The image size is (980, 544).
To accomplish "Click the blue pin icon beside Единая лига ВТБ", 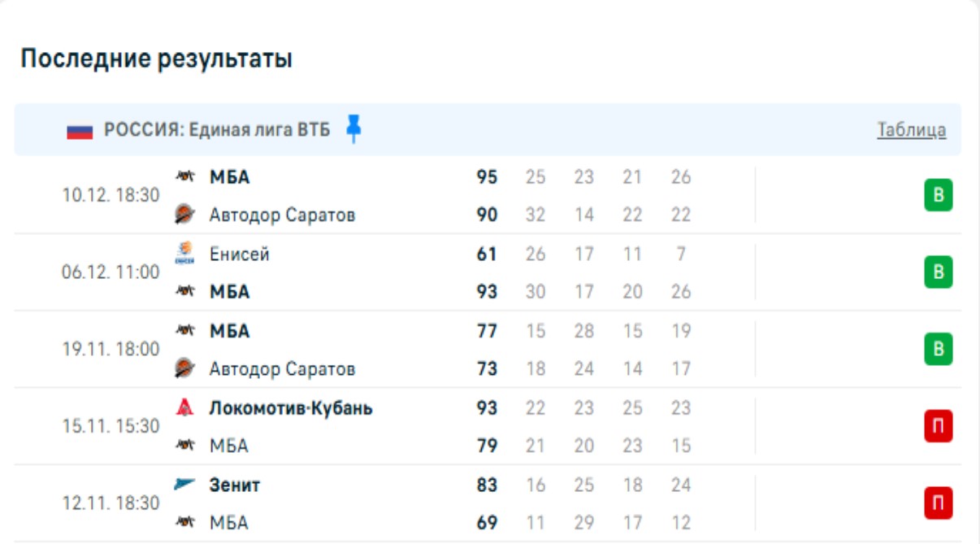I will (353, 129).
